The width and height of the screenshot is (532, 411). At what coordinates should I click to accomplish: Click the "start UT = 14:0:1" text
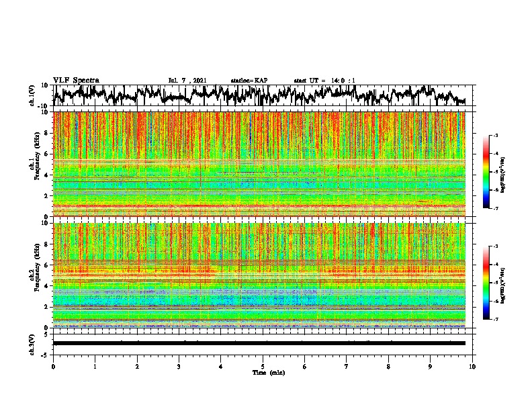click(324, 81)
